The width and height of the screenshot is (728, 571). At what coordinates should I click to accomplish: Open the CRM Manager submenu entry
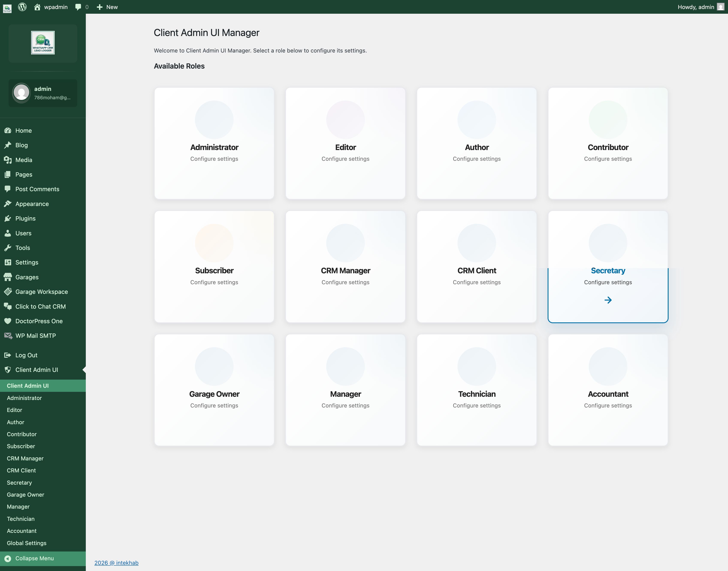pos(25,458)
